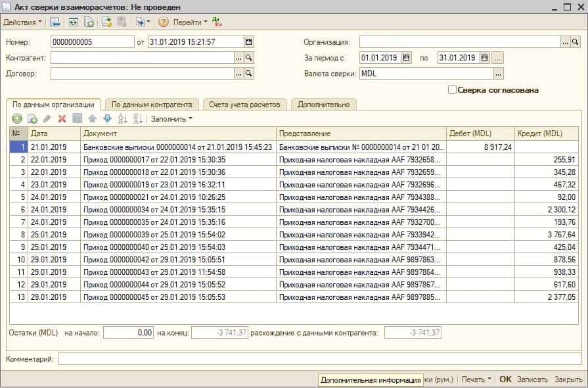Move the row up with the up arrow
Viewport: 588px width, 388px height.
click(92, 119)
